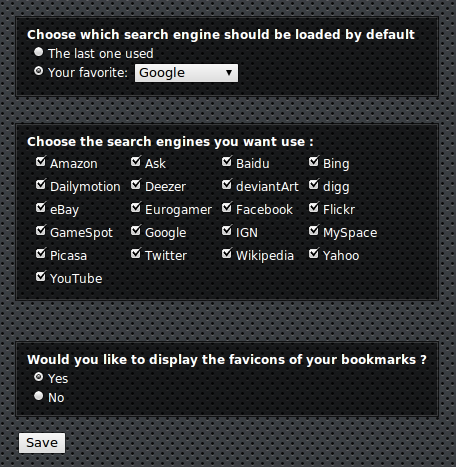
Task: Click the Save button
Action: [x=42, y=443]
